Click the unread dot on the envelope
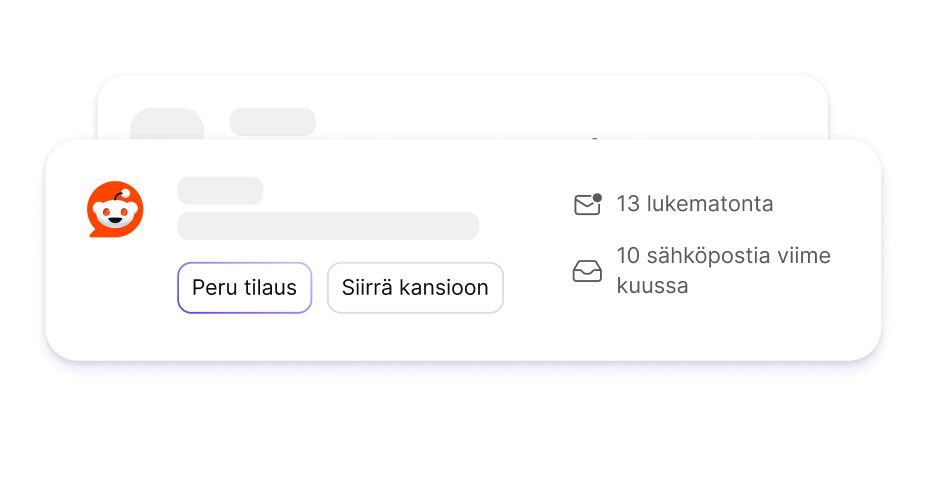Viewport: 928px width, 500px height. click(597, 198)
